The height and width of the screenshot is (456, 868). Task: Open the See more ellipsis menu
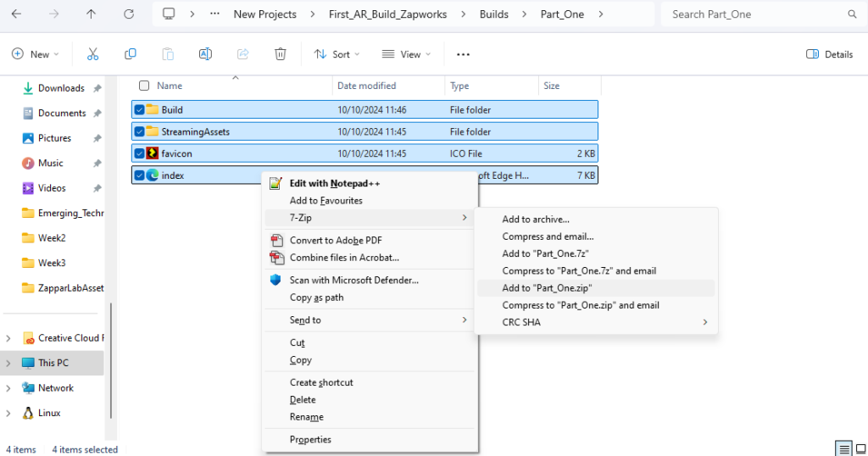pyautogui.click(x=463, y=54)
